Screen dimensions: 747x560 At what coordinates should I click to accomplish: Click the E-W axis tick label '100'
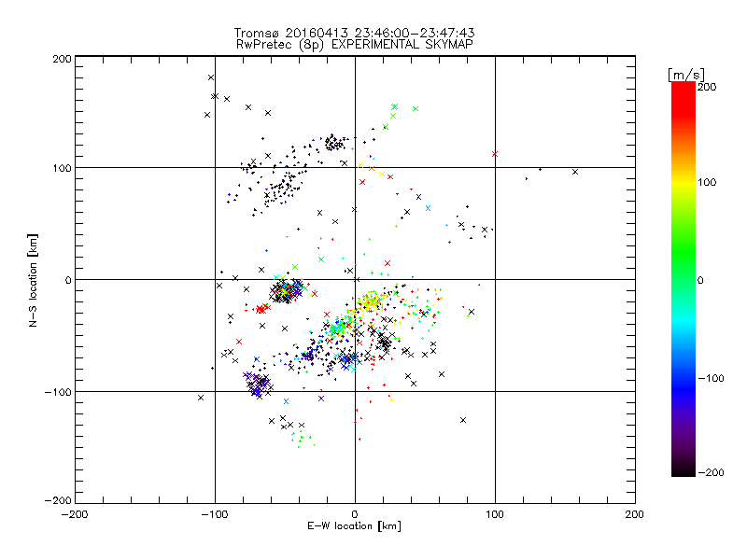495,514
